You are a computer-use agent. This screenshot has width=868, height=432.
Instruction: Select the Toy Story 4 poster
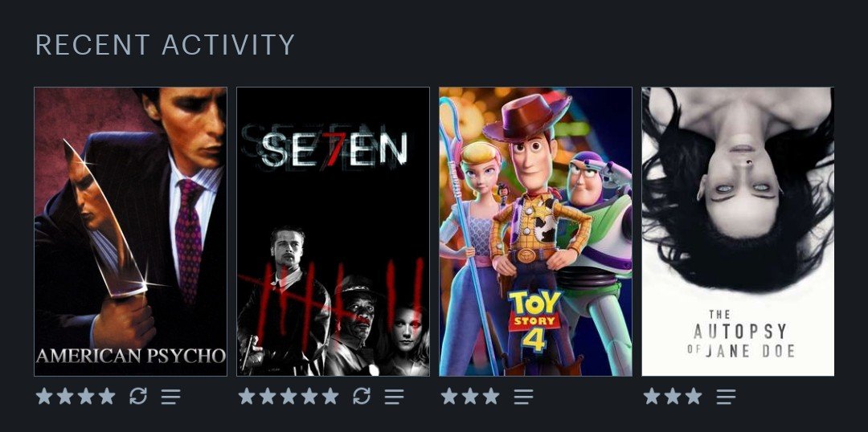pos(536,232)
